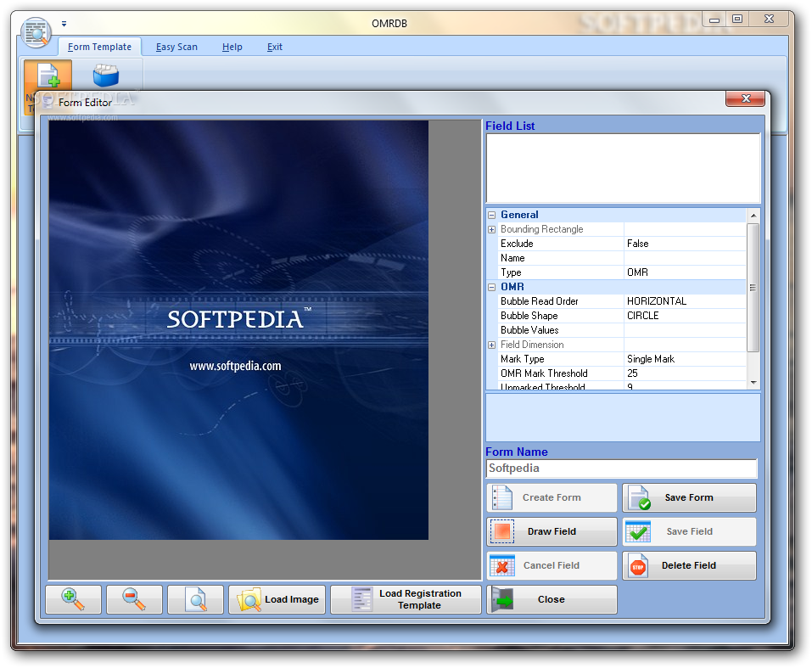Click the zoom in magnifier button
The width and height of the screenshot is (812, 668).
click(73, 599)
